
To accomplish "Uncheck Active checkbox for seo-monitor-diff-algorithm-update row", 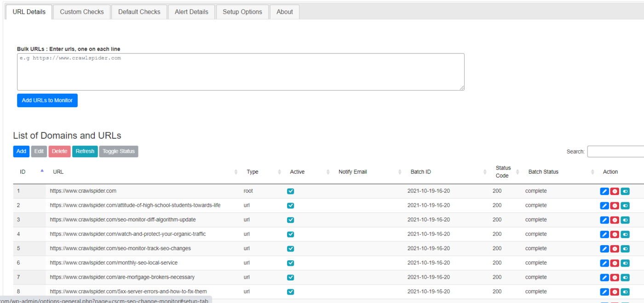I will coord(290,220).
